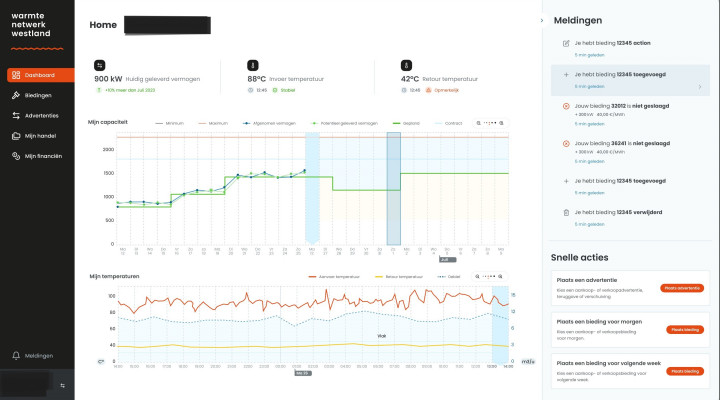Toggle the Gepland legend series

point(406,123)
